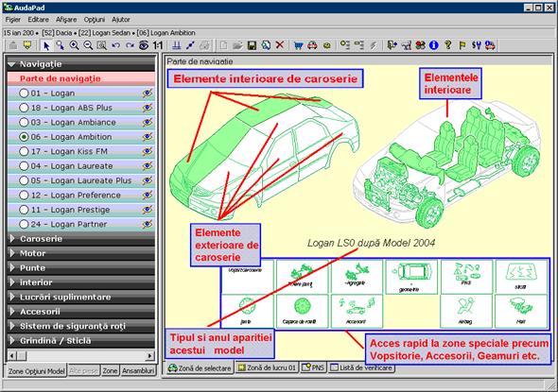
Task: Expand the interior section
Action: [80, 282]
